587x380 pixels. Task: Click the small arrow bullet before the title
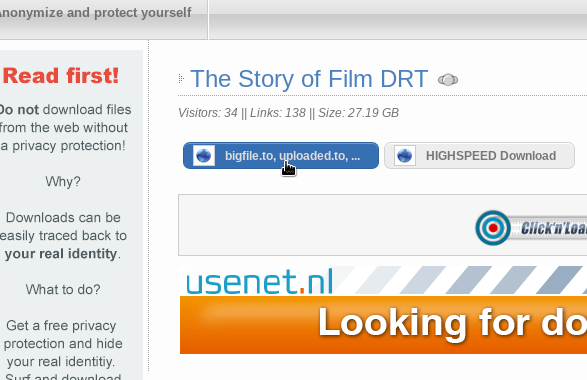tap(181, 79)
